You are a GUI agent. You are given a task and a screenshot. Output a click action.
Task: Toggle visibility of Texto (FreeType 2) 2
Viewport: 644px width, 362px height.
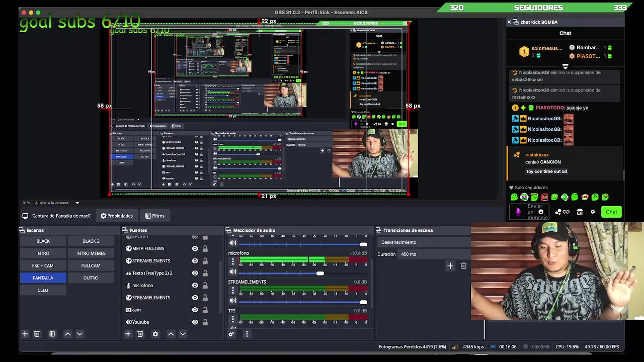click(x=195, y=273)
